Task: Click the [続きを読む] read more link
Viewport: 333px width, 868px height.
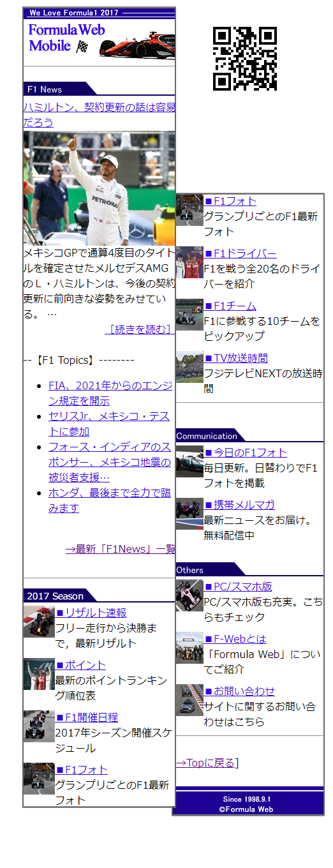Action: [x=140, y=329]
